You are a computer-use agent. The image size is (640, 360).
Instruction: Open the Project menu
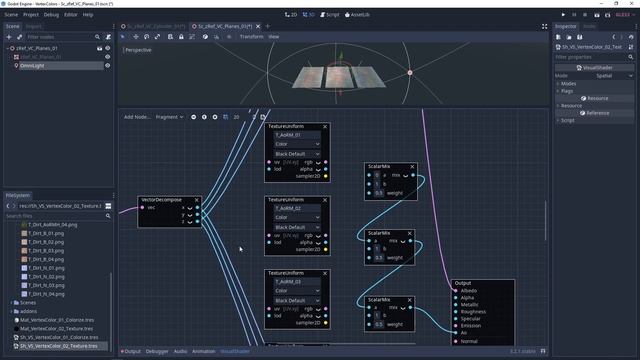(x=31, y=15)
